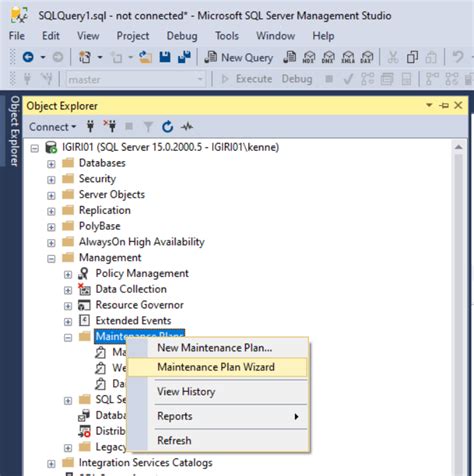
Task: Click the Analysis Services XMLA Query icon
Action: point(348,57)
